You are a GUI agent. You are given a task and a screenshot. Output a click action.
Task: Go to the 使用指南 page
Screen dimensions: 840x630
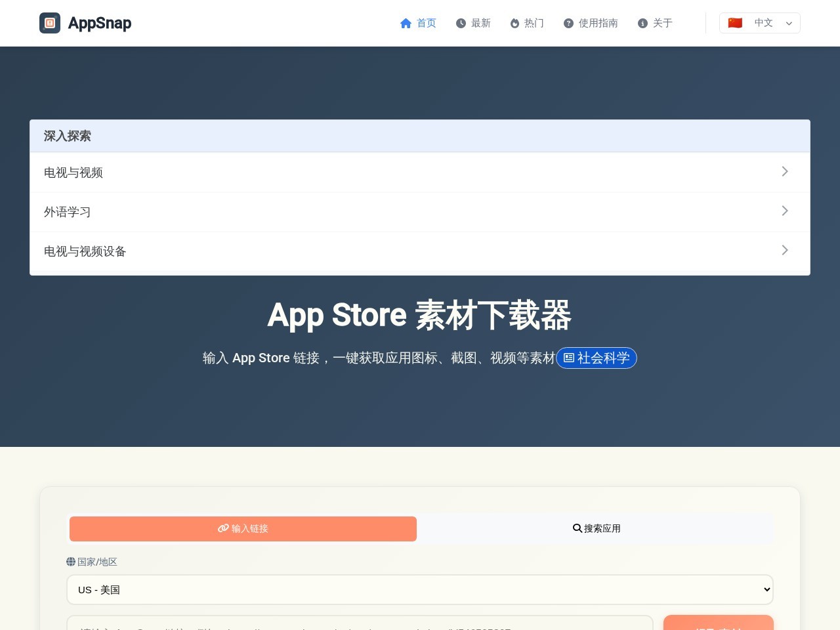tap(591, 23)
